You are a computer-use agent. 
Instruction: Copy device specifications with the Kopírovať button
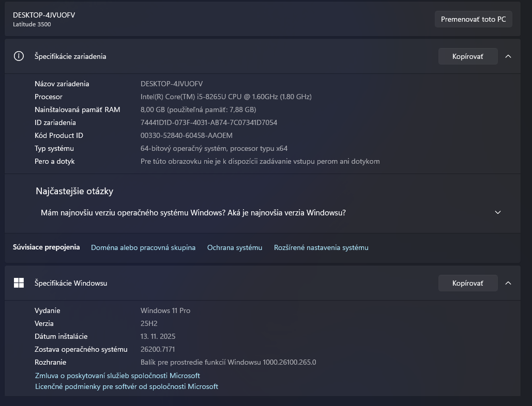(467, 56)
